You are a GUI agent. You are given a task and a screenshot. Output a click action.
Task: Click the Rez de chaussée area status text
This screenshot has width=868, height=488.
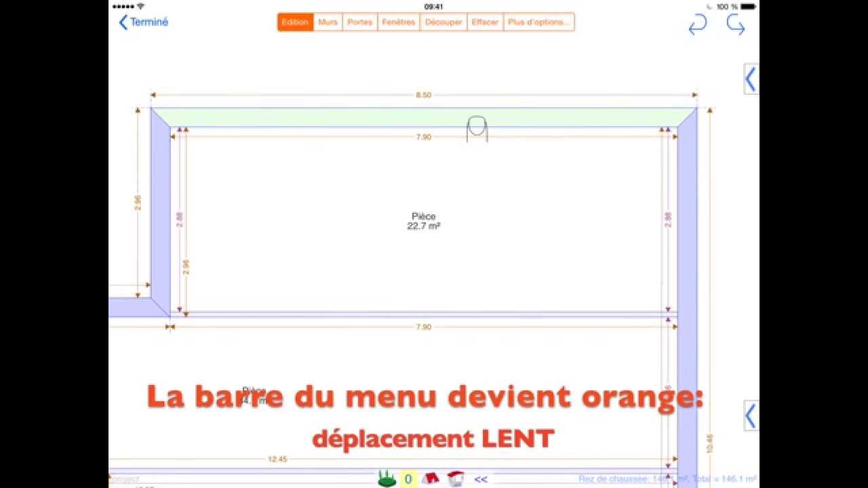pos(667,479)
